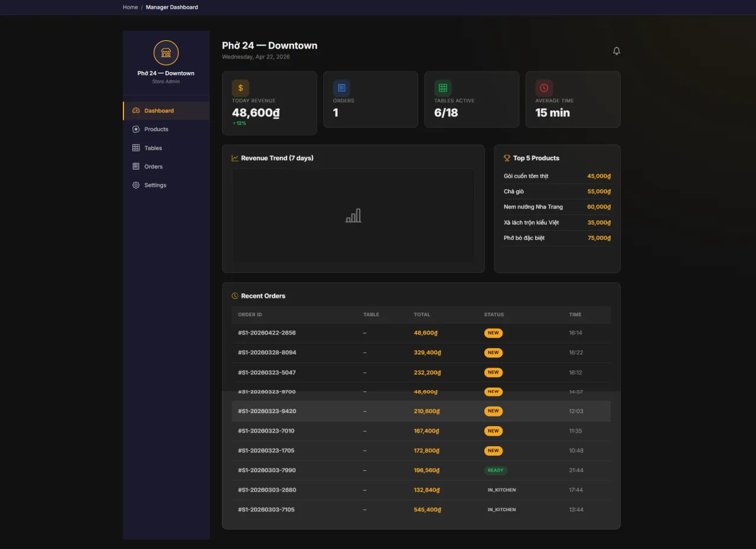The width and height of the screenshot is (756, 549).
Task: Click Xà lách trộn kiểu Việt product
Action: pyautogui.click(x=557, y=222)
